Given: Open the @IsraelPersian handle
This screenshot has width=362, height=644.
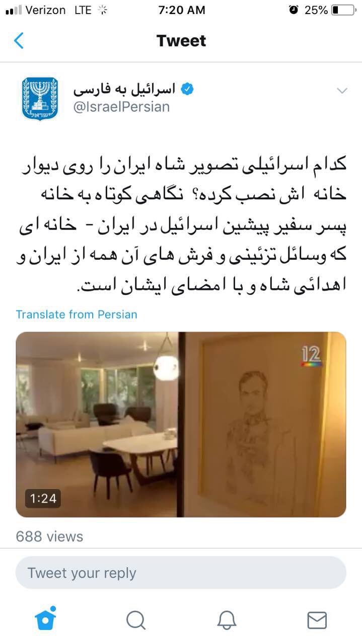Looking at the screenshot, I should 121,107.
